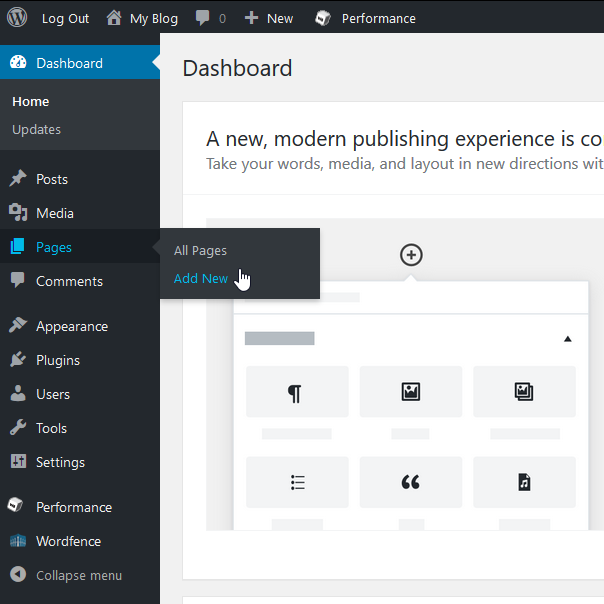Screen dimensions: 604x604
Task: Select the gallery block icon
Action: tap(524, 392)
